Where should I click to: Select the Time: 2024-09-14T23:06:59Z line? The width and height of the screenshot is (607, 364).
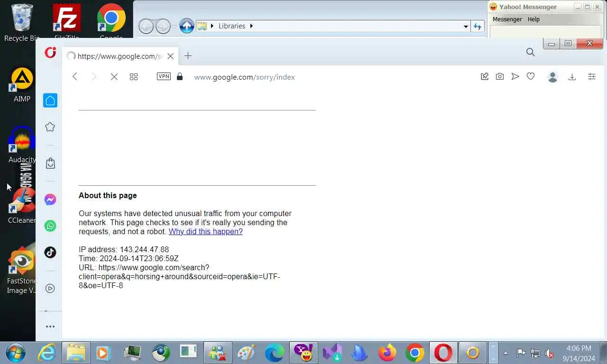click(129, 258)
